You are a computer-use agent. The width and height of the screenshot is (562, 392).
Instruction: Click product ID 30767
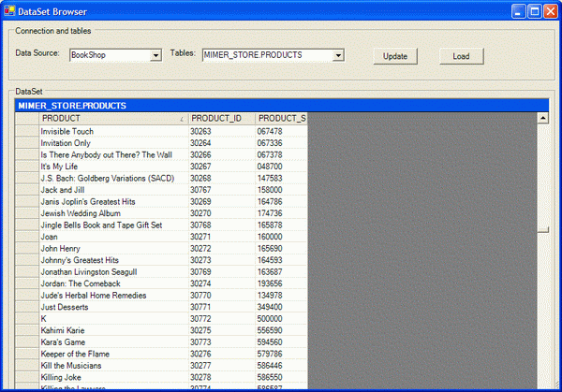221,190
